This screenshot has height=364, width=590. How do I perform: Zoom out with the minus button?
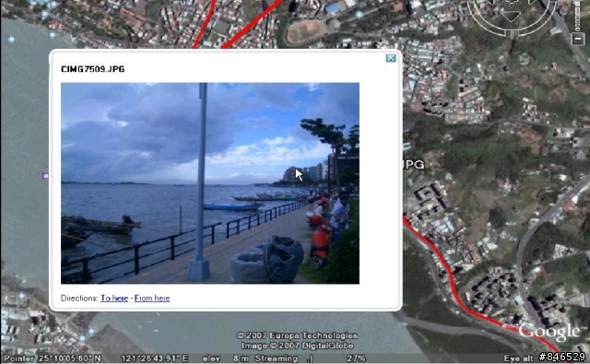578,39
